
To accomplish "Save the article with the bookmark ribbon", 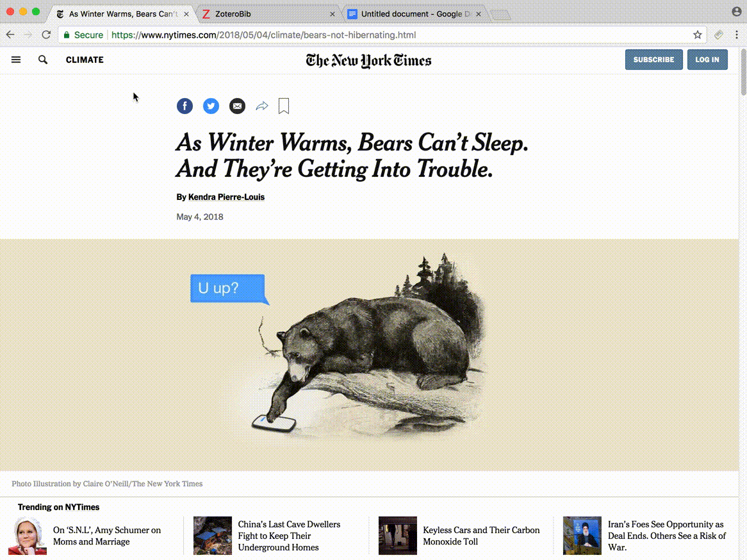I will pyautogui.click(x=283, y=106).
